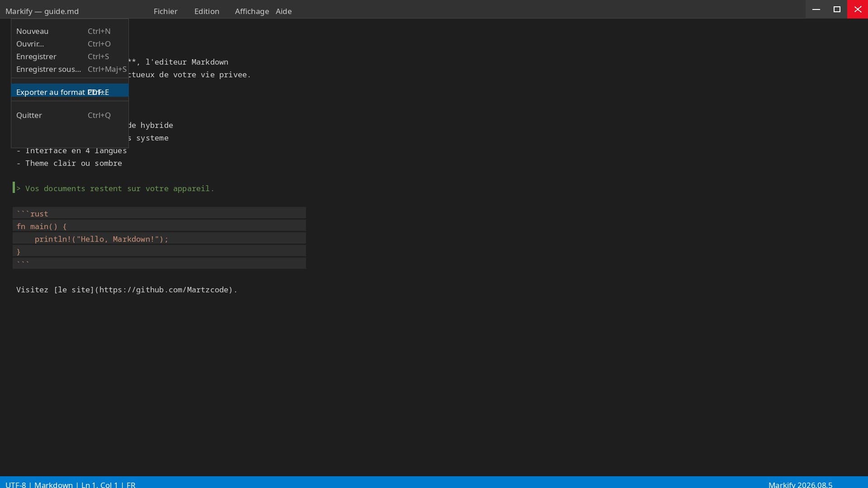Viewport: 868px width, 488px height.
Task: Open the Aide menu
Action: (x=283, y=11)
